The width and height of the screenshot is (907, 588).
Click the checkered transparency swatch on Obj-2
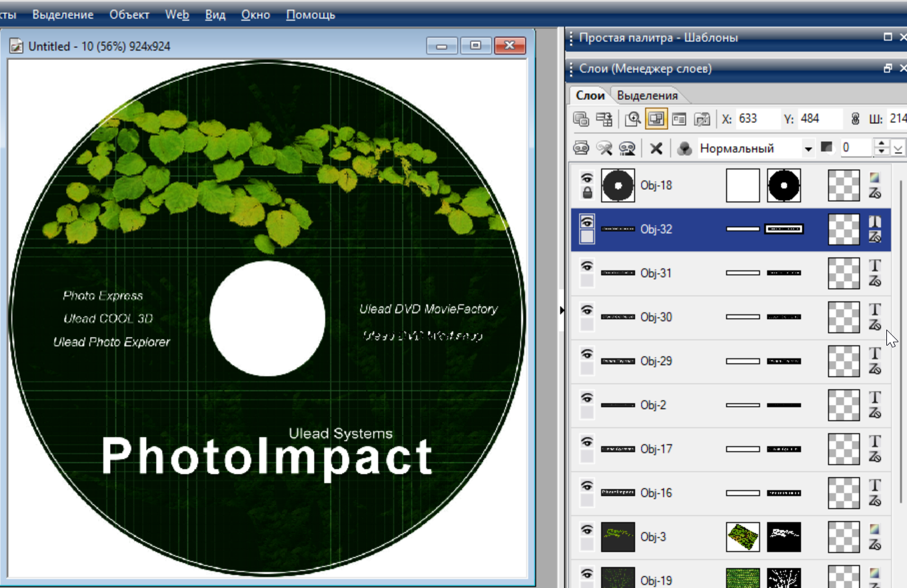pyautogui.click(x=844, y=405)
